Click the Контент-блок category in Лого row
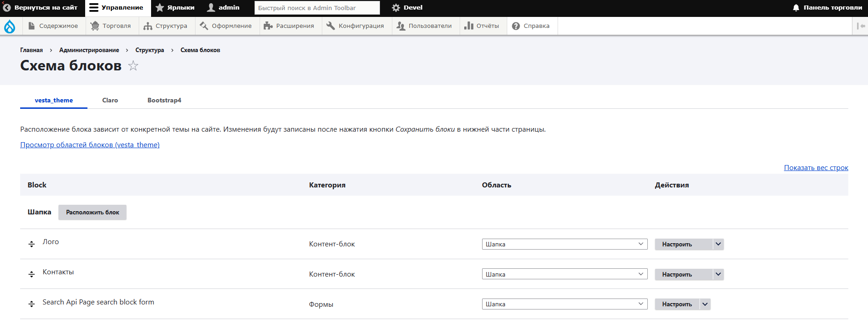Viewport: 868px width, 320px height. tap(332, 244)
